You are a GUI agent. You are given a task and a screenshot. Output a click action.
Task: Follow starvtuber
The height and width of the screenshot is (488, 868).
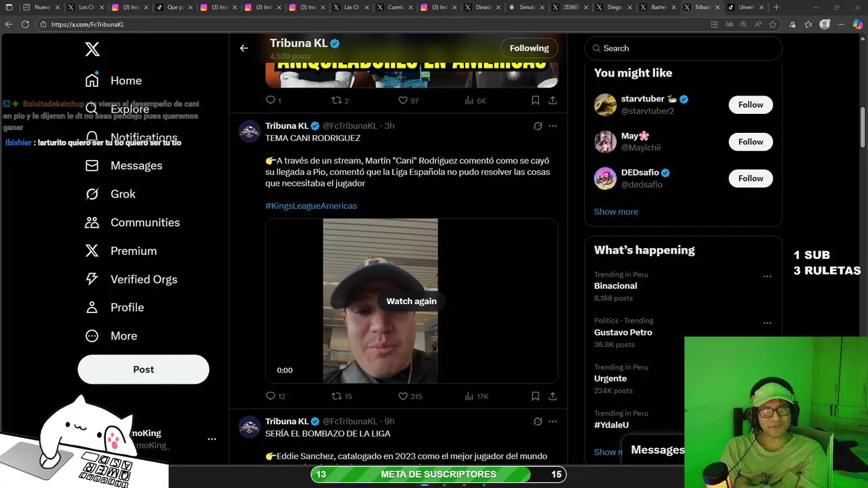click(751, 104)
